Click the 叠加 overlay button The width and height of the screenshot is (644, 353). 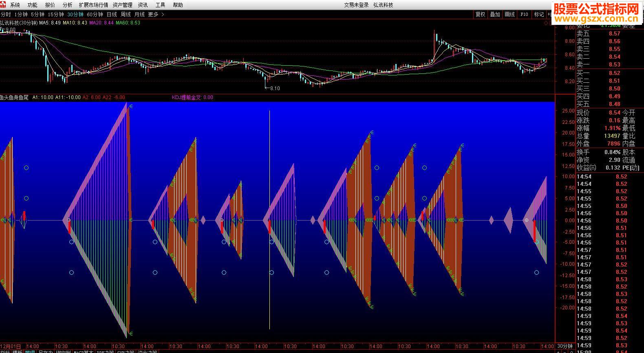495,14
